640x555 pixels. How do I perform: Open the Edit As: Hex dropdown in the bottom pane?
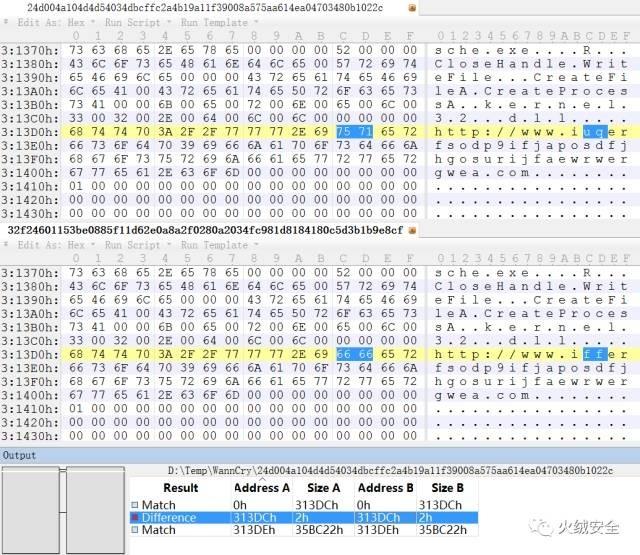pos(56,245)
